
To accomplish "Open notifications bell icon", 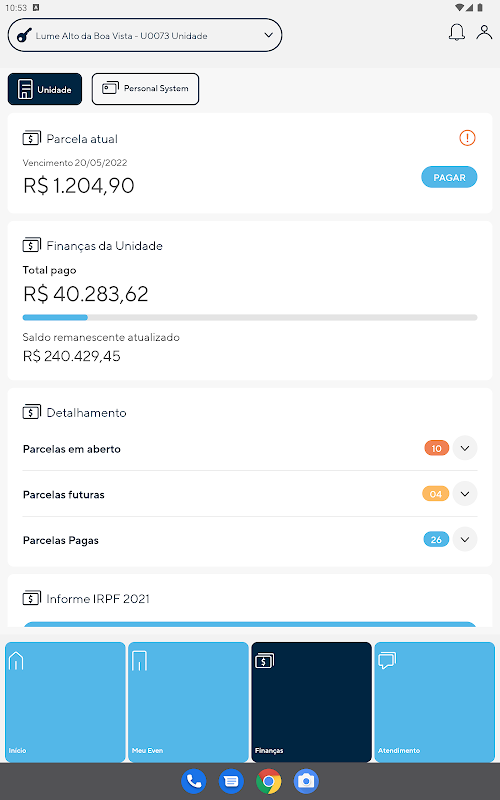I will coord(457,32).
